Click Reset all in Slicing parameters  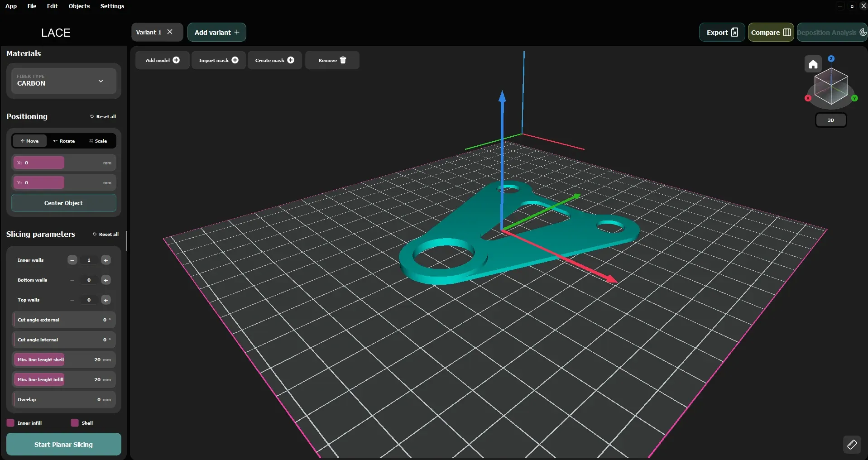[106, 234]
